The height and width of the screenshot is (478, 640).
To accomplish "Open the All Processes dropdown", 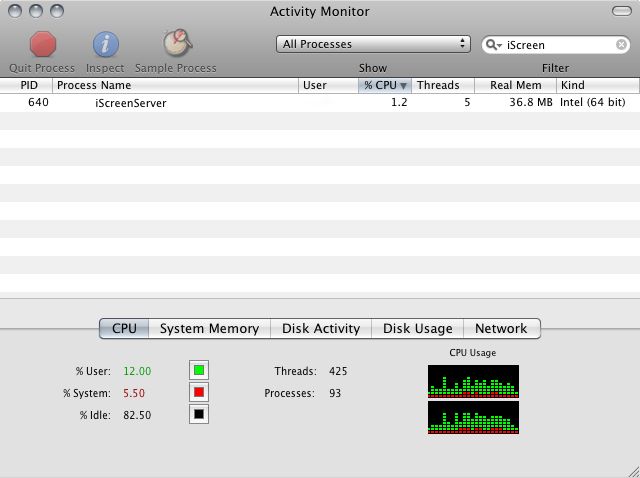I will click(x=373, y=44).
